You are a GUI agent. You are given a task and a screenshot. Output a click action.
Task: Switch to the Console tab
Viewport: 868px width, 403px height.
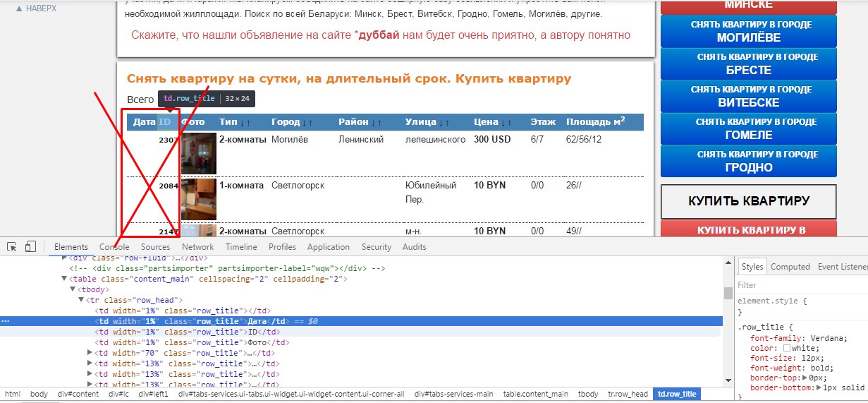point(114,247)
